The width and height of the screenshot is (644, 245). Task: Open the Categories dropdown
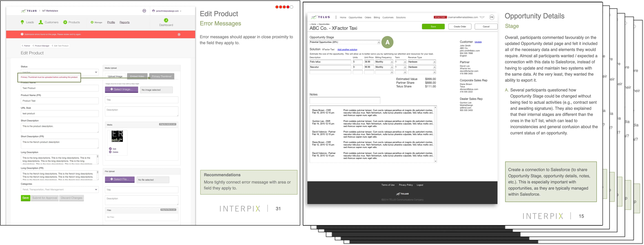point(96,190)
